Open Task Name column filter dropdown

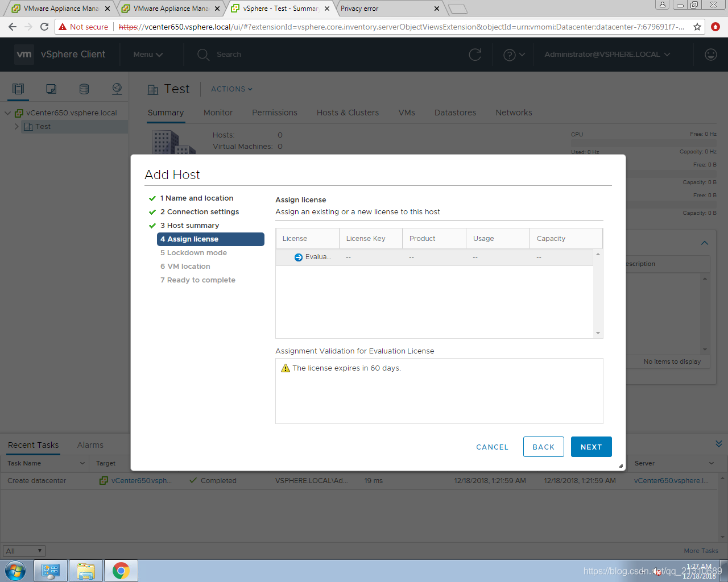82,463
